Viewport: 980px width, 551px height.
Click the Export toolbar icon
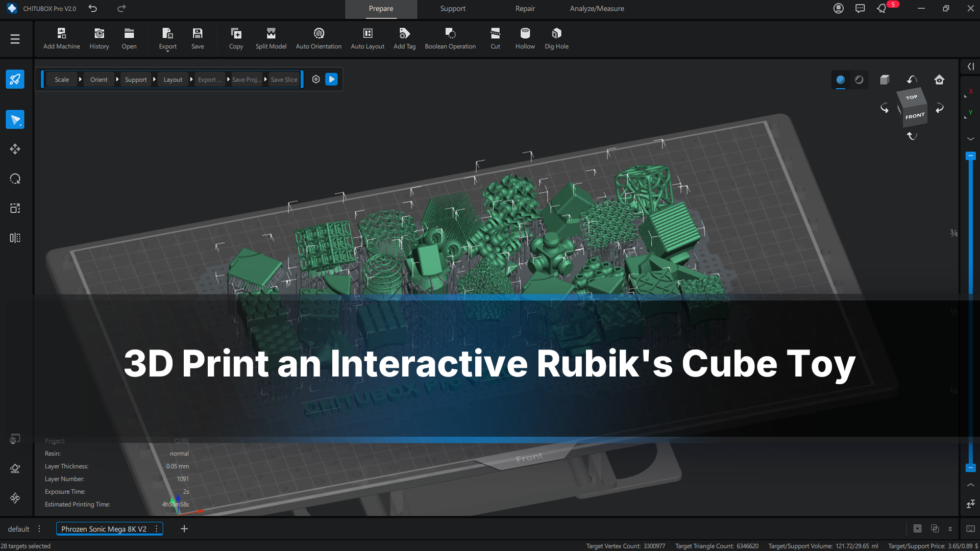click(x=167, y=34)
